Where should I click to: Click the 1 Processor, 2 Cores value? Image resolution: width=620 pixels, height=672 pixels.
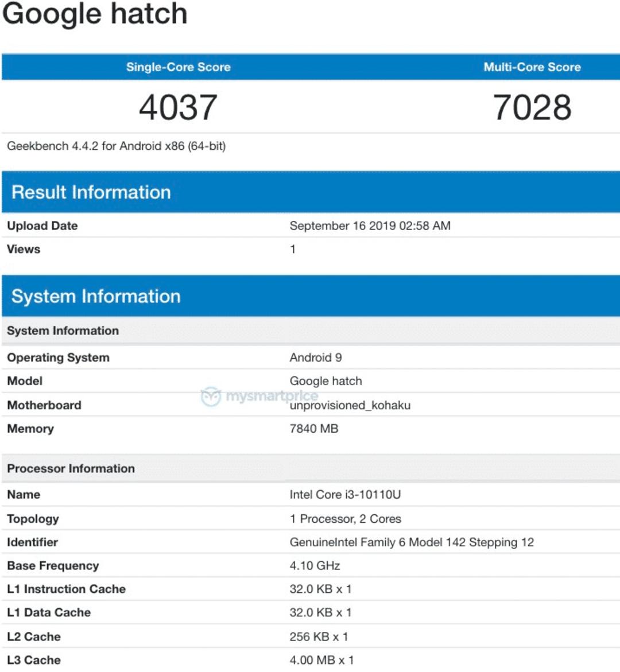pyautogui.click(x=346, y=519)
